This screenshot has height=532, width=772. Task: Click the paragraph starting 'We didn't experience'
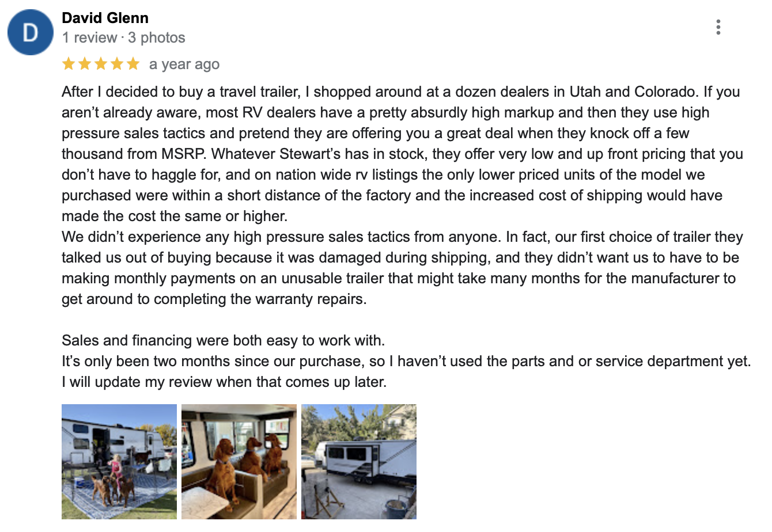click(402, 268)
